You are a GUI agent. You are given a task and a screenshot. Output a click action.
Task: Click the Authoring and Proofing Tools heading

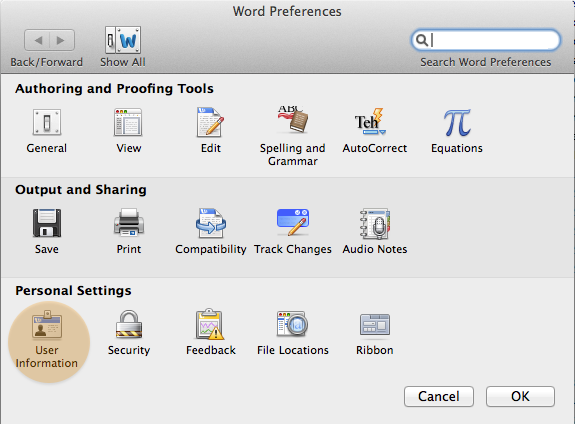coord(114,89)
